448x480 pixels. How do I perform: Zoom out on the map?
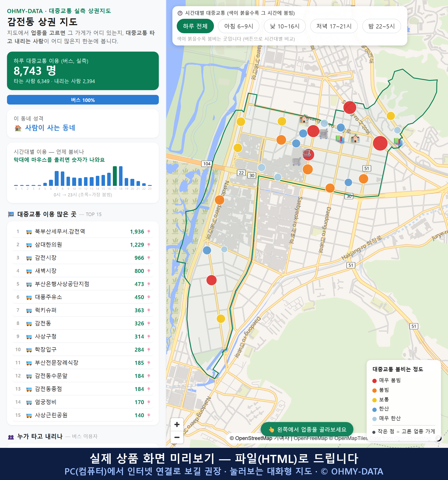coord(177,437)
